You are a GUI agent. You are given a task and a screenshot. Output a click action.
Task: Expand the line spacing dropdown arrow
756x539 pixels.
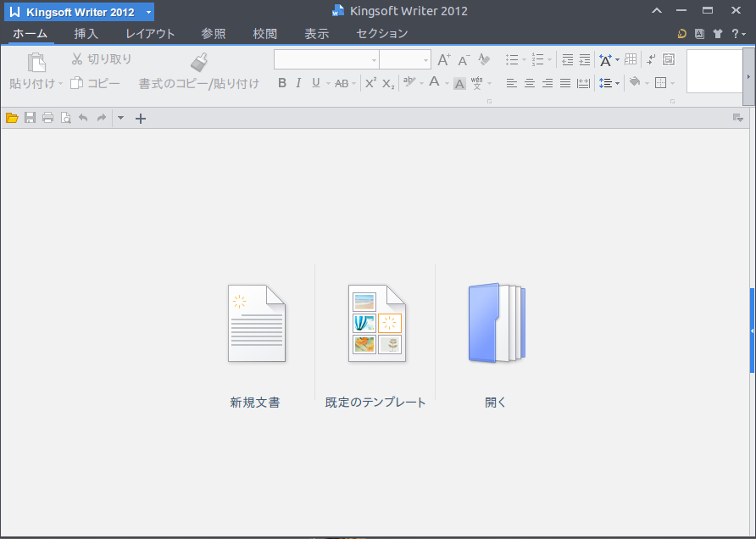pyautogui.click(x=618, y=84)
